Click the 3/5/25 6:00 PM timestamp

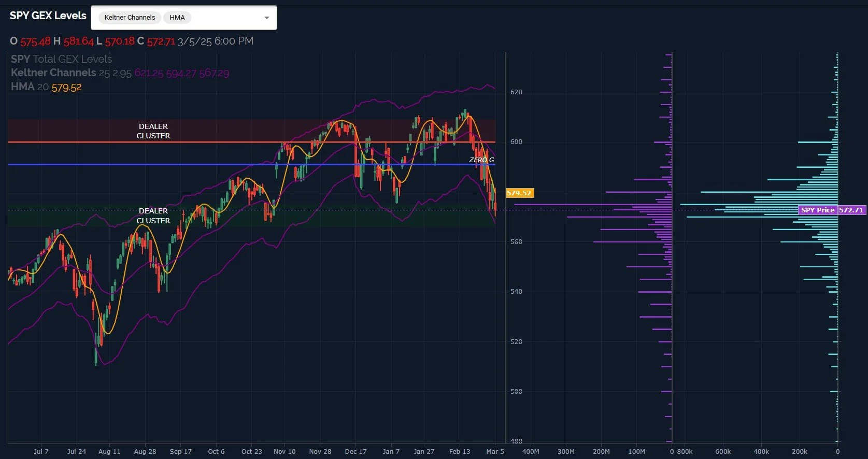click(216, 41)
